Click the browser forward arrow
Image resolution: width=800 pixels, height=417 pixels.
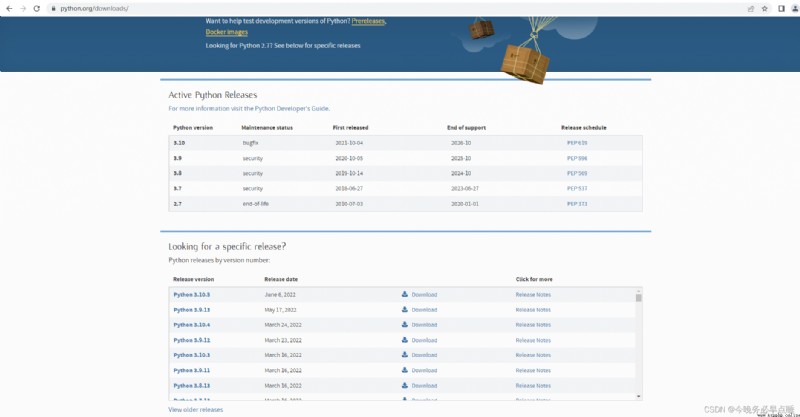pos(22,9)
